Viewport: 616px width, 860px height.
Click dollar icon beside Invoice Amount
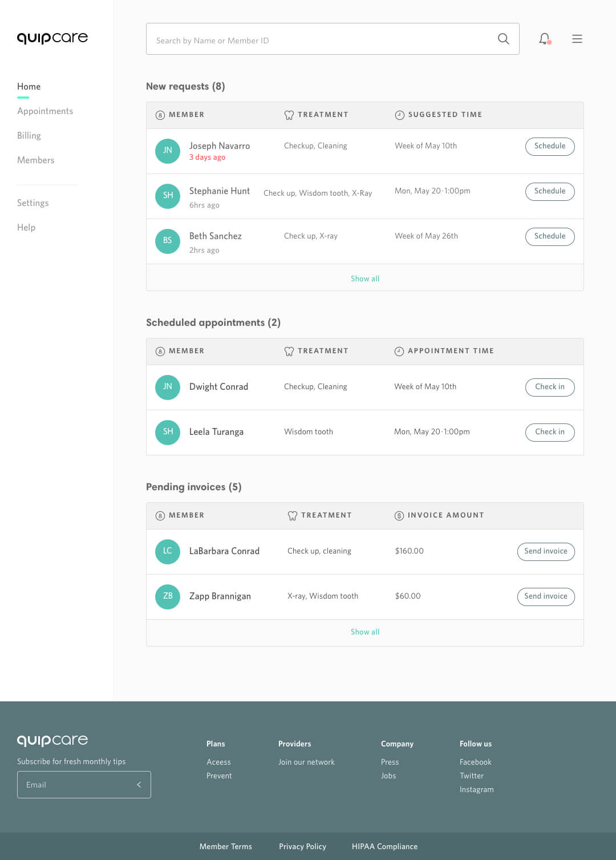399,516
